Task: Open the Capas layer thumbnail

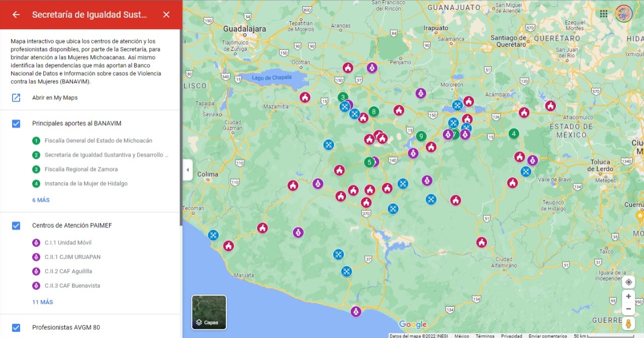Action: coord(209,312)
